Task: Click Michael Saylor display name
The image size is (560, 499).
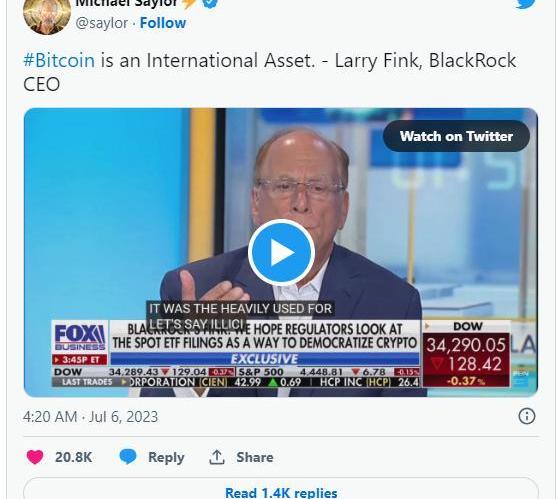Action: click(x=127, y=3)
